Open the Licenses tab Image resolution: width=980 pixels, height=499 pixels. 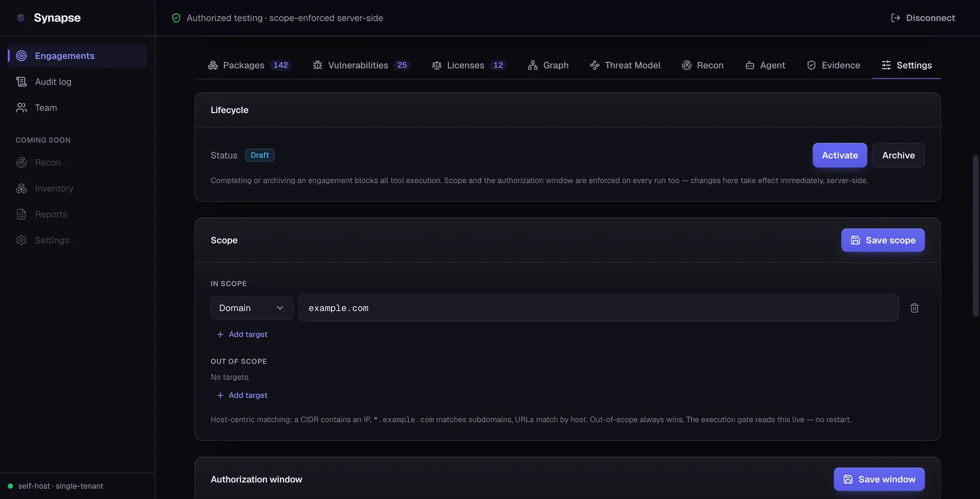[469, 65]
